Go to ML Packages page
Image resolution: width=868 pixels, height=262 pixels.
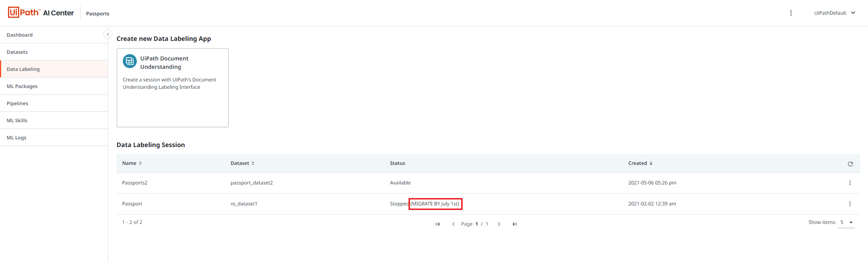tap(54, 86)
